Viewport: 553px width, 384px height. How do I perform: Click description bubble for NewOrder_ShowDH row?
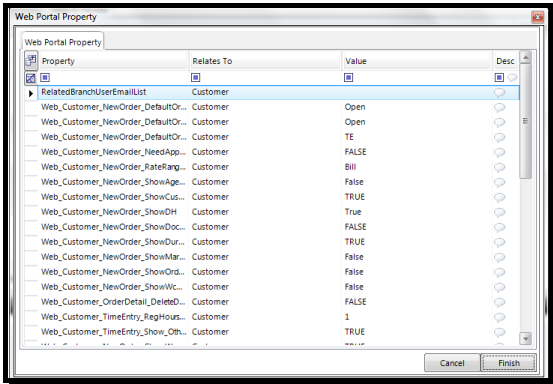[x=499, y=212]
